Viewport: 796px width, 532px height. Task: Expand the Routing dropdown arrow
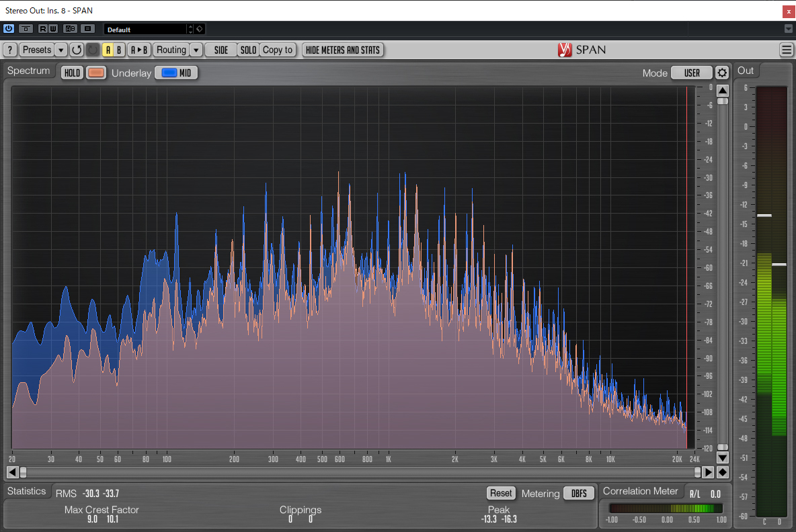point(196,50)
